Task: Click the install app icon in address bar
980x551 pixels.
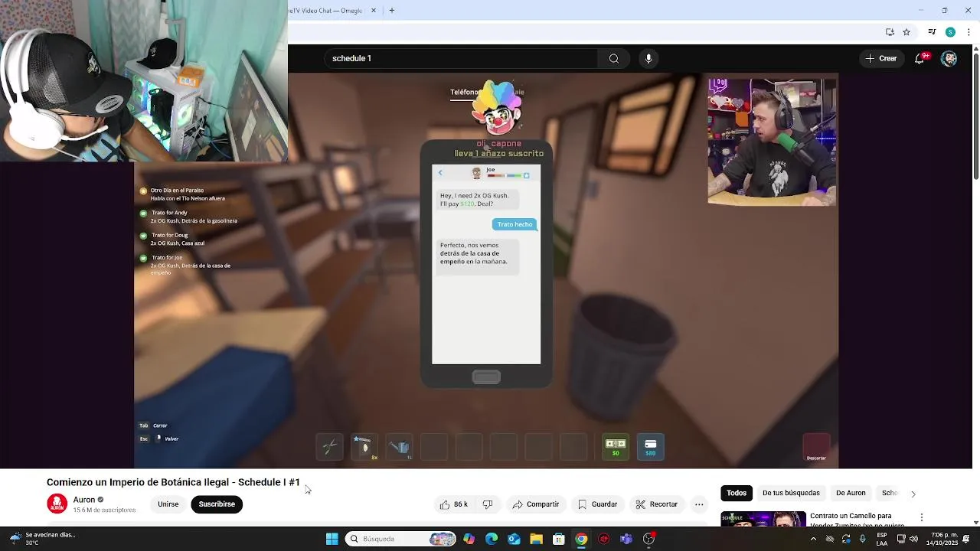Action: click(890, 32)
